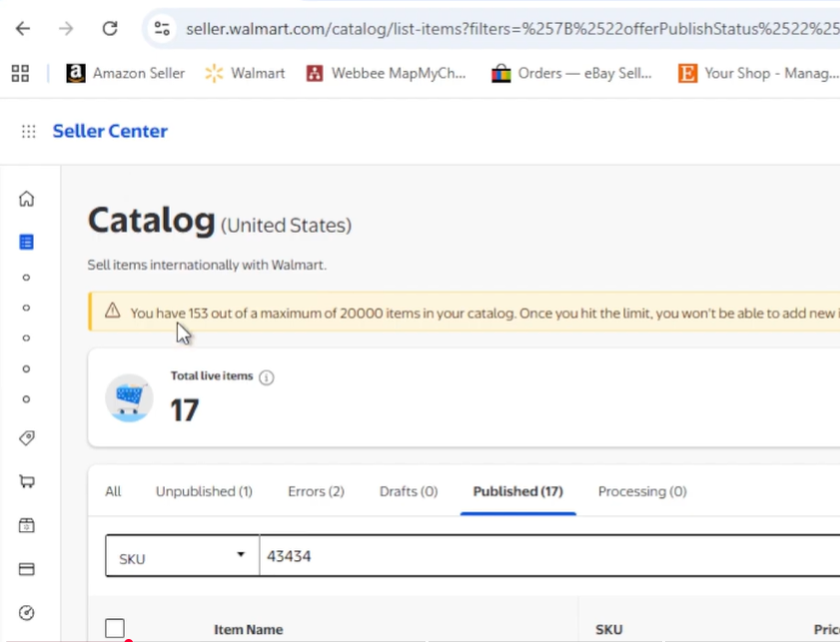Open the browser site information control

(x=162, y=29)
